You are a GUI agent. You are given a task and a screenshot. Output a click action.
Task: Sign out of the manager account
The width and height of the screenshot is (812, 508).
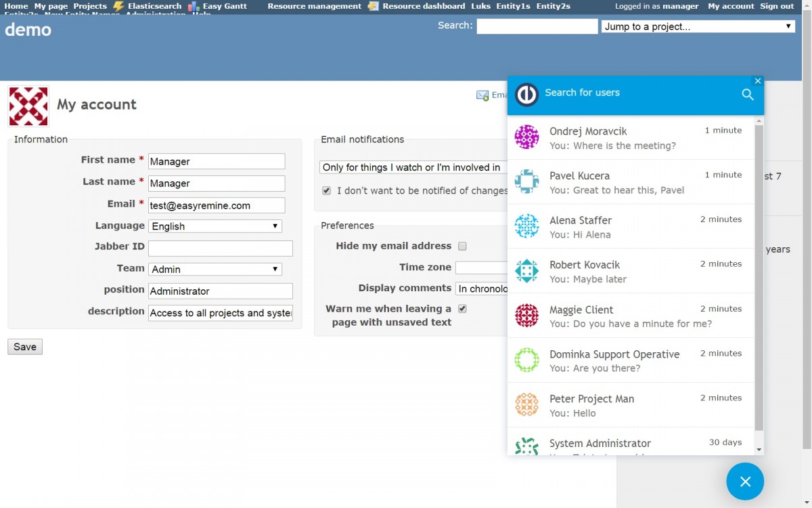[777, 5]
